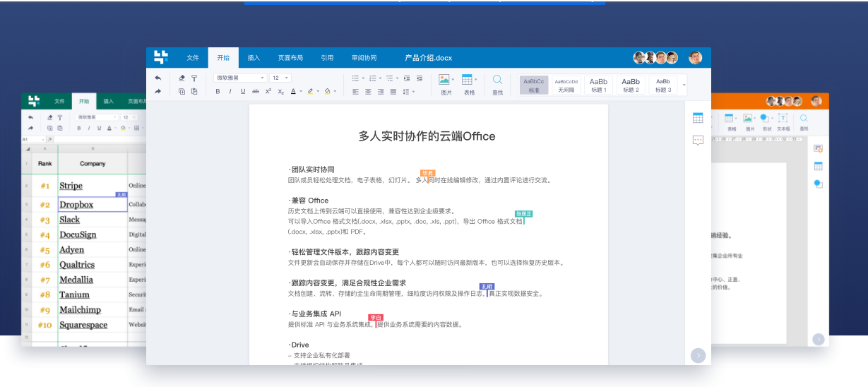868x387 pixels.
Task: Apply paint bucket fill color in document toolbar
Action: pos(328,91)
